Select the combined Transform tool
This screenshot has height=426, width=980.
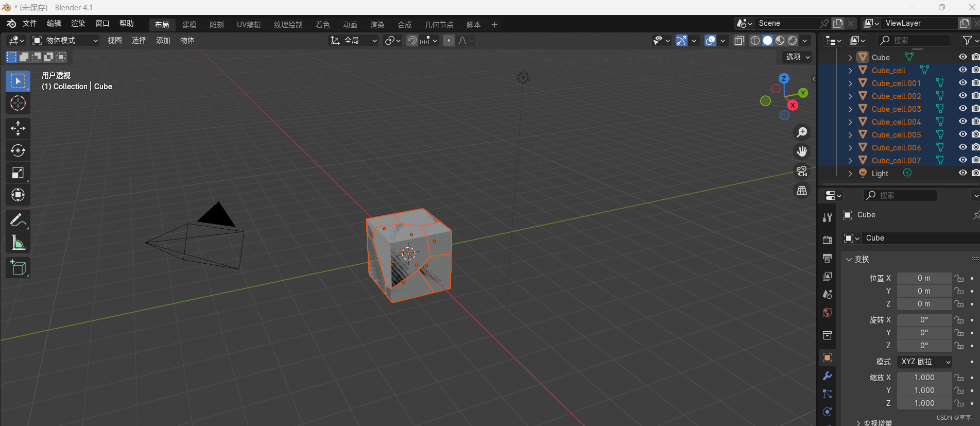[18, 195]
